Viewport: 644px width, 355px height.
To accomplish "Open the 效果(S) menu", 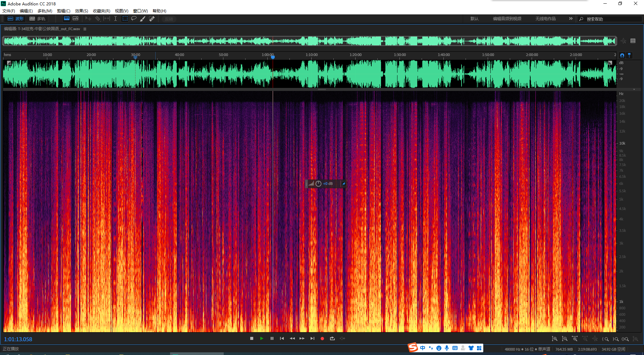I will 82,11.
